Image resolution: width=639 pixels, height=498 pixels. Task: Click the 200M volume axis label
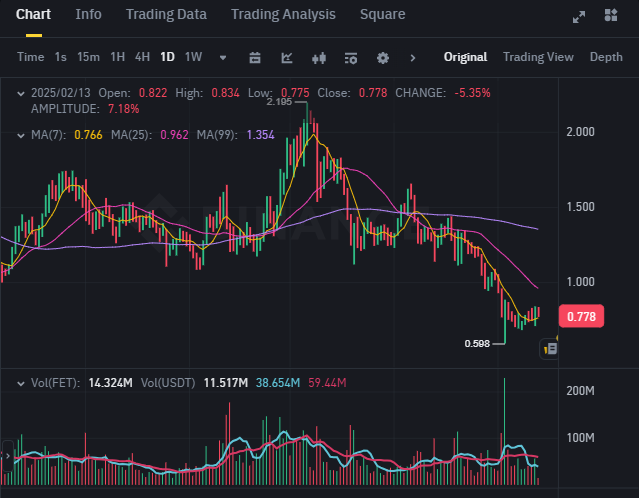click(580, 391)
